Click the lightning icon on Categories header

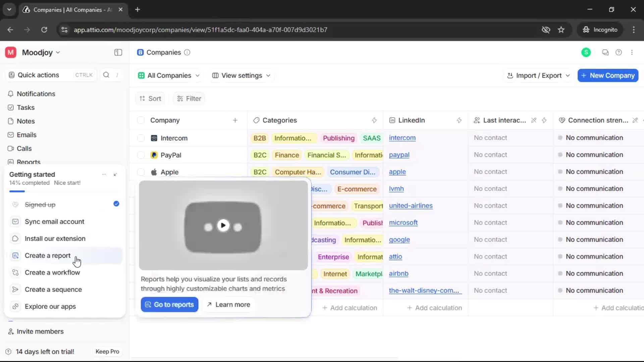click(375, 120)
